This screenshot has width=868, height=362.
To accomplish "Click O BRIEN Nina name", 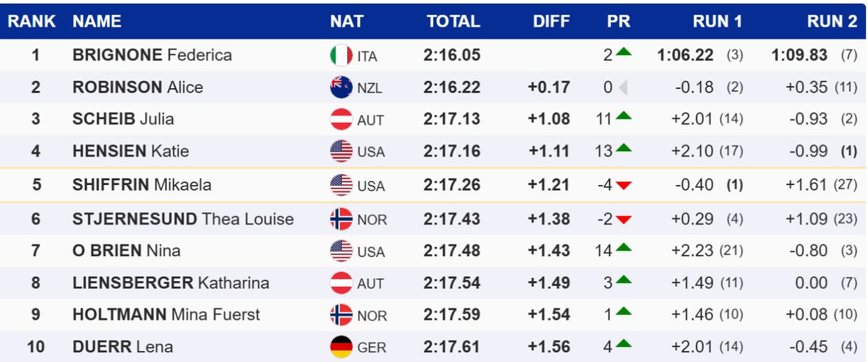I will point(127,251).
